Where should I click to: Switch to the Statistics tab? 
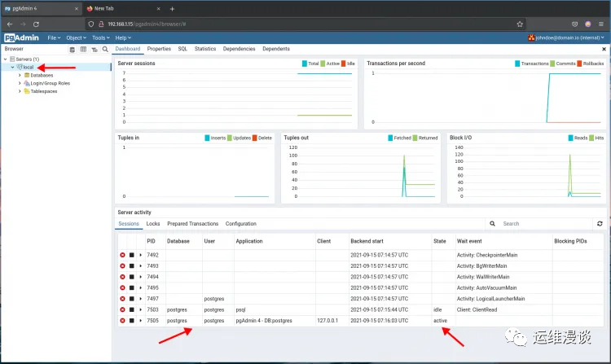(x=205, y=49)
